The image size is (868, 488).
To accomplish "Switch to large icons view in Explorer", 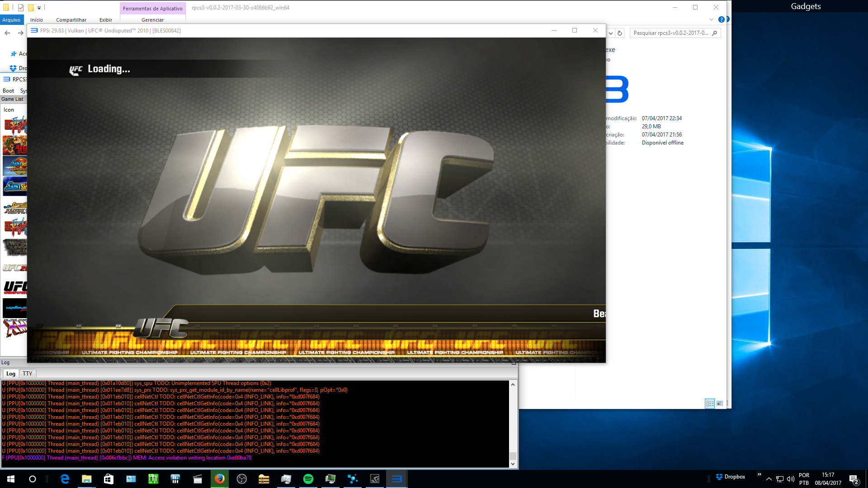I will click(720, 404).
